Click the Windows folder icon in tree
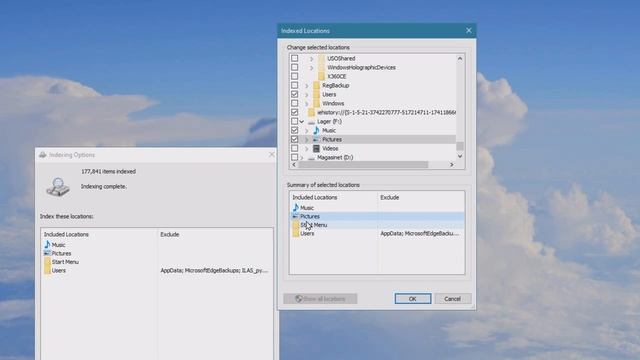Screen dimensions: 640x360 (316, 103)
